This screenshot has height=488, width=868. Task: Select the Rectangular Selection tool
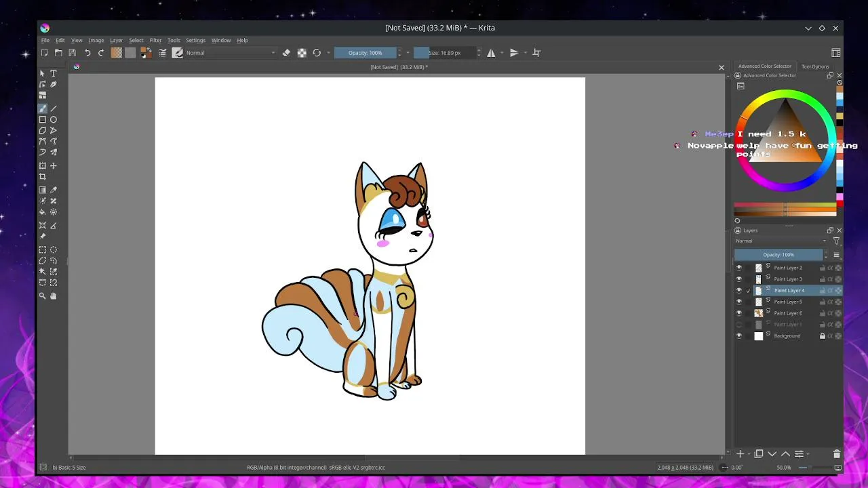click(43, 250)
